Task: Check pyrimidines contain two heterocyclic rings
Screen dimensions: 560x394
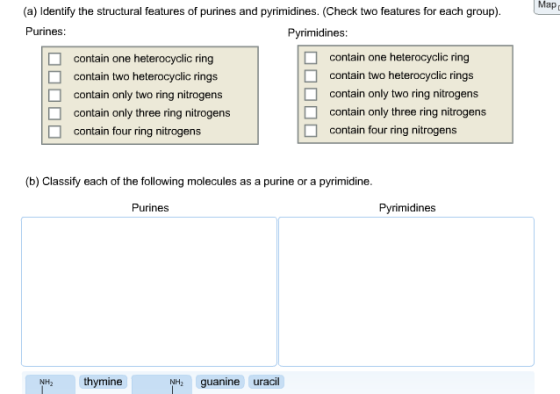Action: point(311,76)
